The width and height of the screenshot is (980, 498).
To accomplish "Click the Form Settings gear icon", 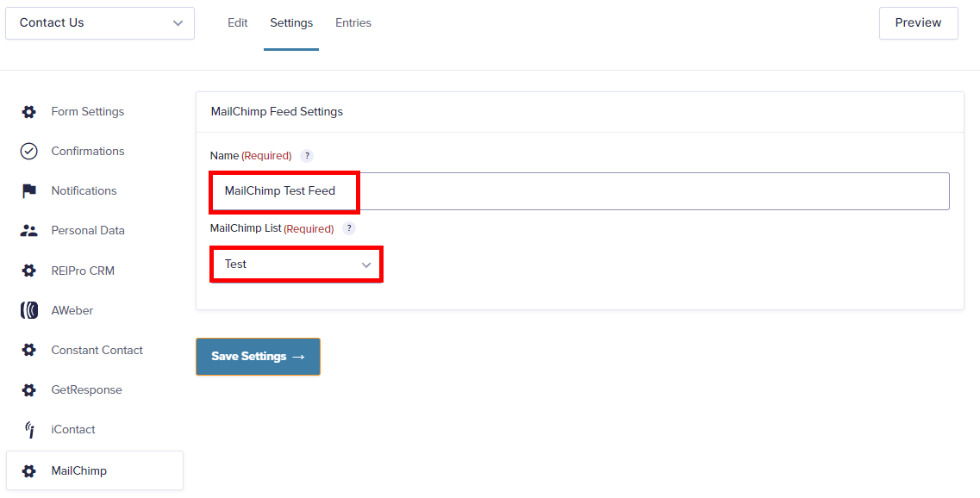I will [28, 112].
